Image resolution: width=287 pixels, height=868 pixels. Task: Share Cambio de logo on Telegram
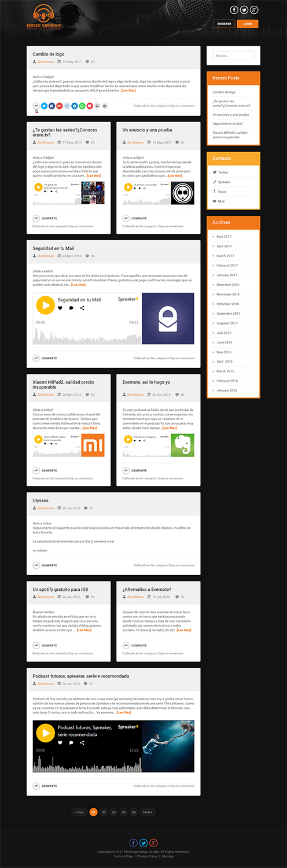click(74, 106)
